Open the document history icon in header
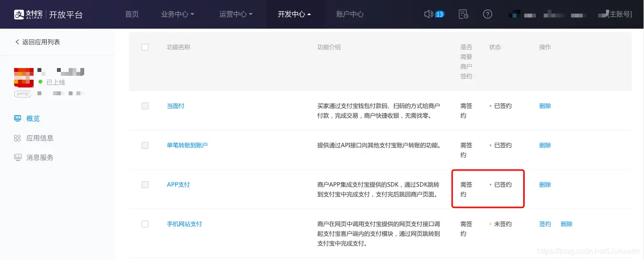644x260 pixels. pyautogui.click(x=463, y=14)
